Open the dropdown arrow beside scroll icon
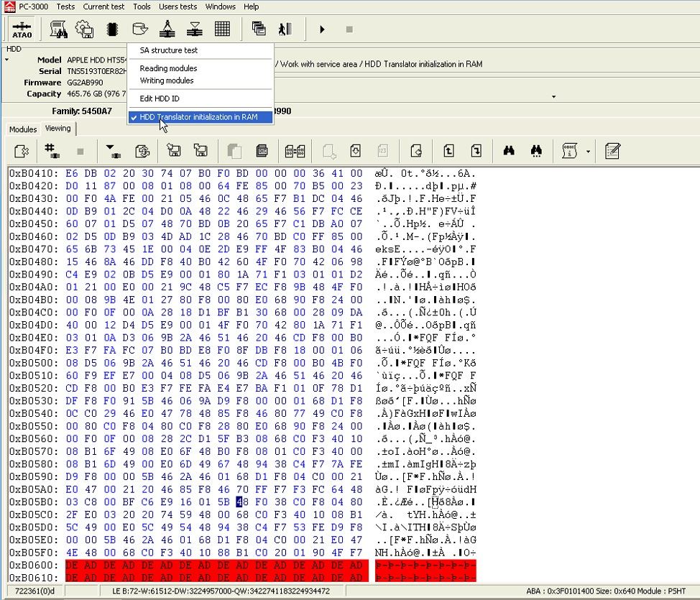 (x=588, y=152)
